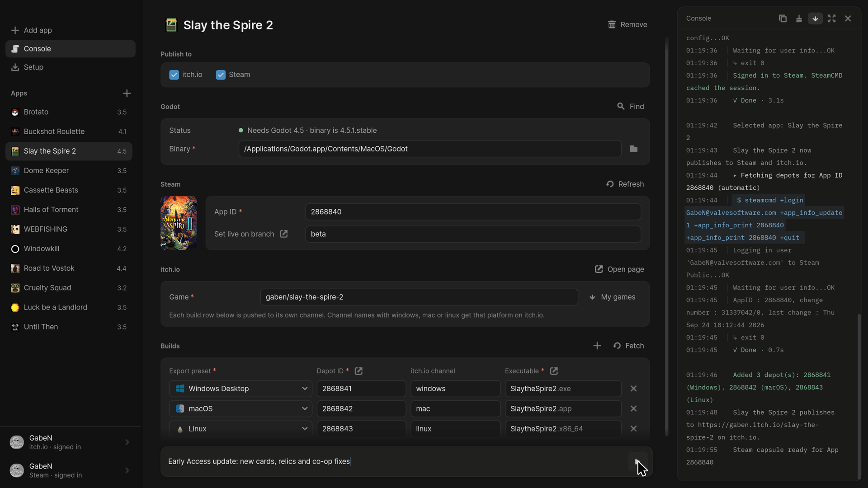
Task: Click the plus icon beside Apps heading
Action: click(127, 93)
